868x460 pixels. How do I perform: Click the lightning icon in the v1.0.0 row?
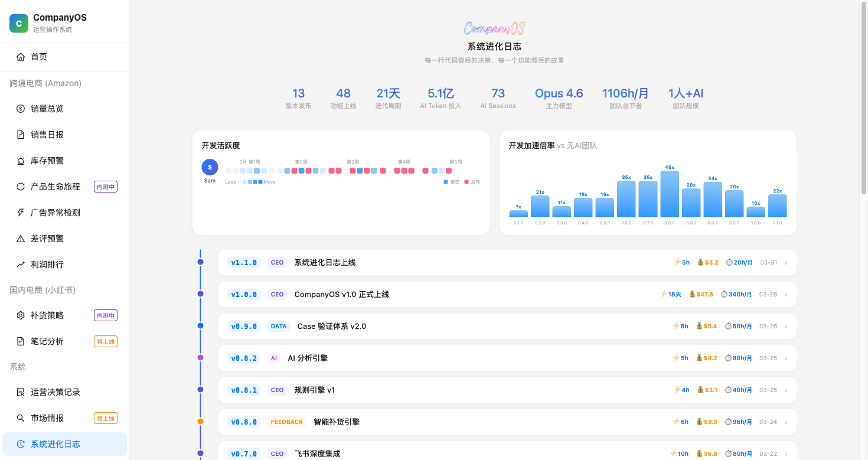(664, 294)
